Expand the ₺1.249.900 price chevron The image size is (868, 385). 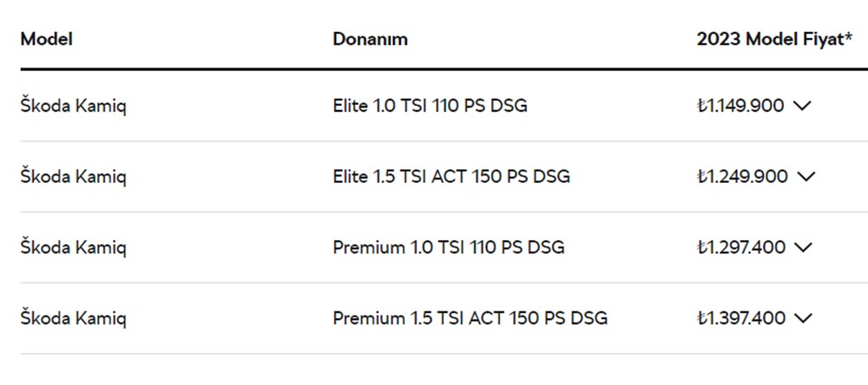click(806, 176)
